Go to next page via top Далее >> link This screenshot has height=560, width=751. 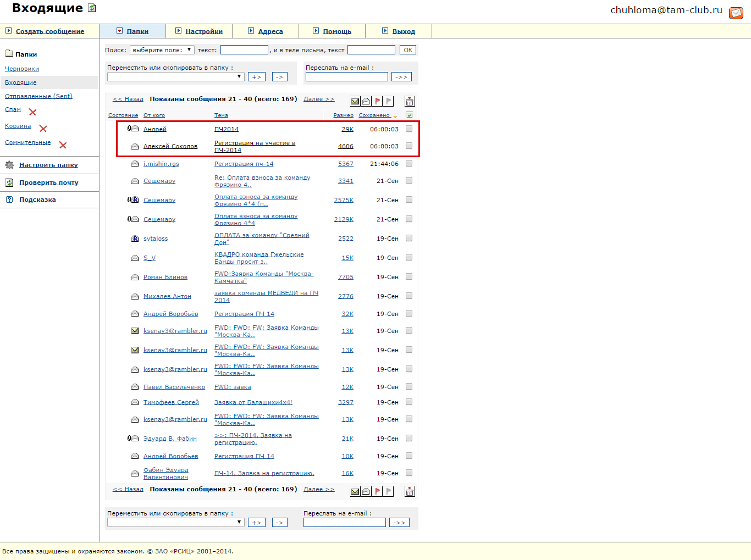(319, 99)
